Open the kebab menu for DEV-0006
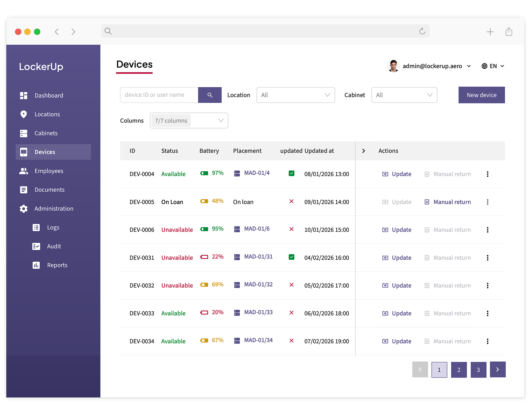 pos(487,230)
